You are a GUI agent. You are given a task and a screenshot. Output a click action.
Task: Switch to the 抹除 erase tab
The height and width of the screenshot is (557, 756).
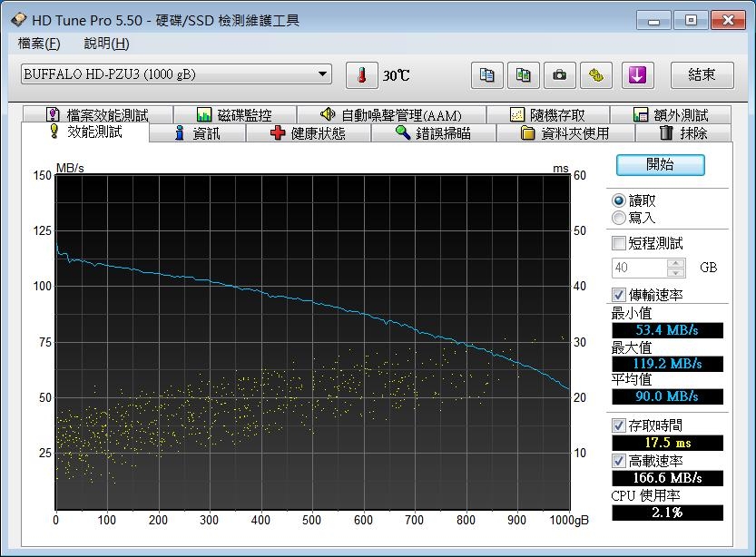click(683, 133)
